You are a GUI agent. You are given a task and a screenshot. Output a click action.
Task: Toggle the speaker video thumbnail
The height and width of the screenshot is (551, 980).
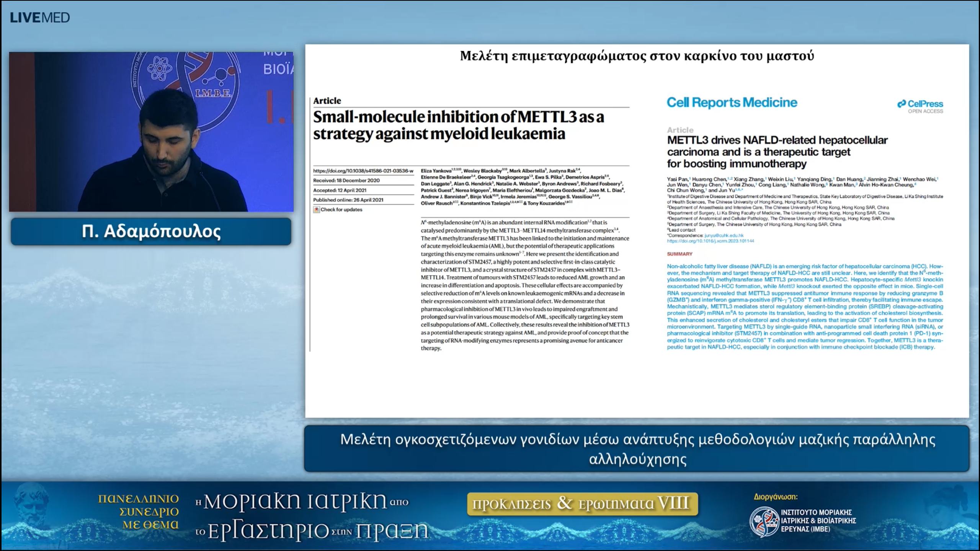151,132
